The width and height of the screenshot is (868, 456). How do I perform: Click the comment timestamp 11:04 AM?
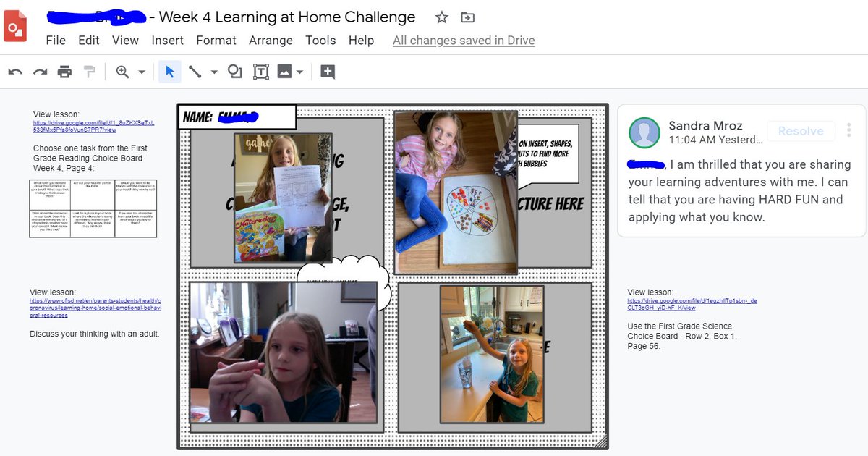[715, 140]
